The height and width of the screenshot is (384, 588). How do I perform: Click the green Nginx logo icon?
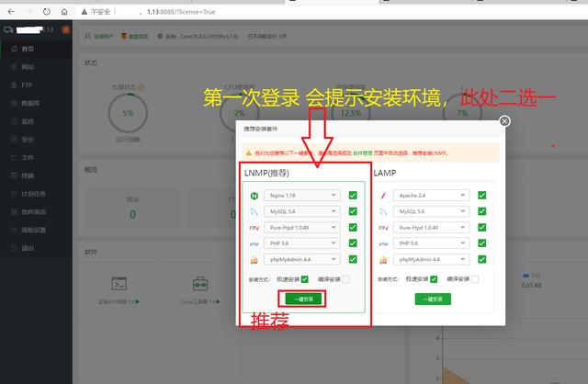254,196
